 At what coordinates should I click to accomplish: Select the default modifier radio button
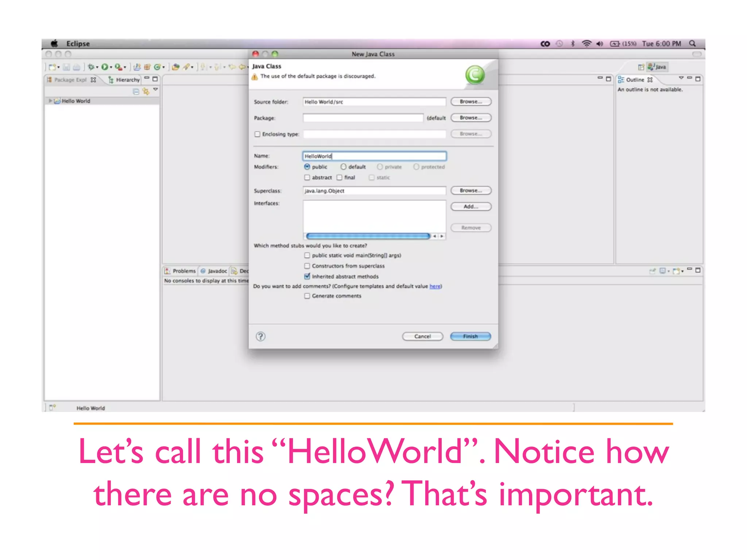click(343, 167)
